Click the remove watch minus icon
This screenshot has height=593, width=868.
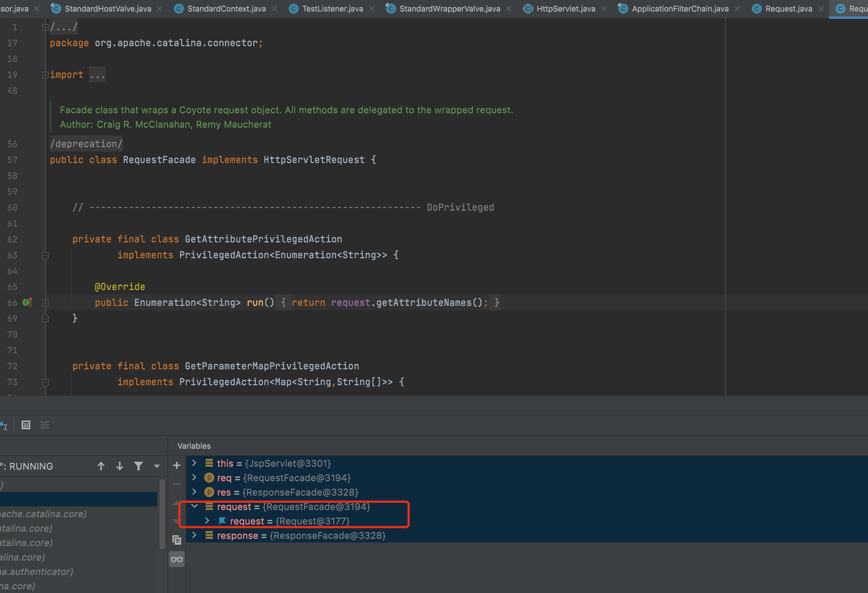[x=177, y=484]
